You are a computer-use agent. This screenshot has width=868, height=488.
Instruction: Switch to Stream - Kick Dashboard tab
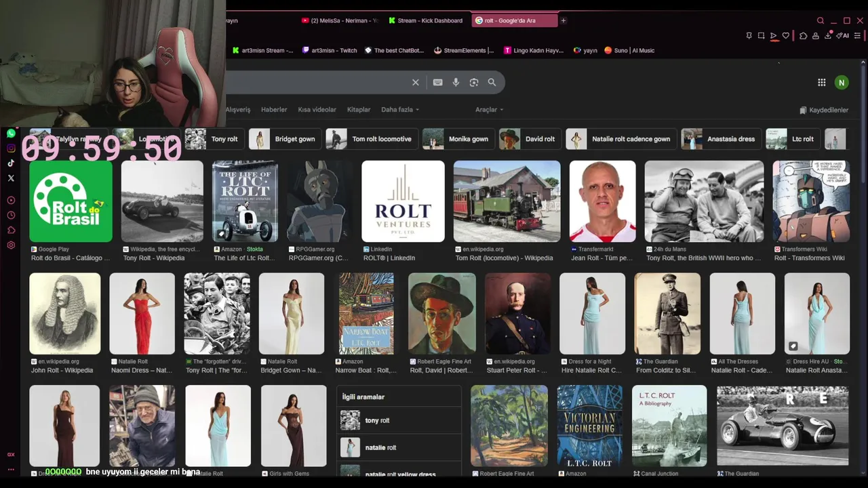point(425,20)
